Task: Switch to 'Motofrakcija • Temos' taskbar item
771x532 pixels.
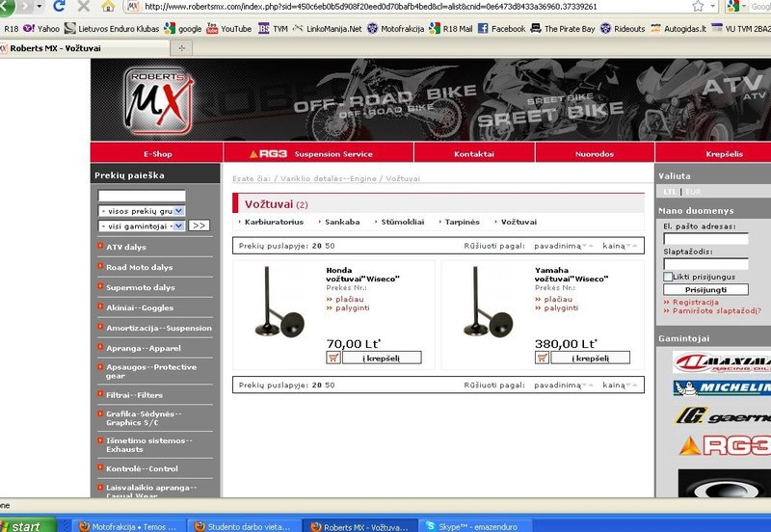Action: 129,526
